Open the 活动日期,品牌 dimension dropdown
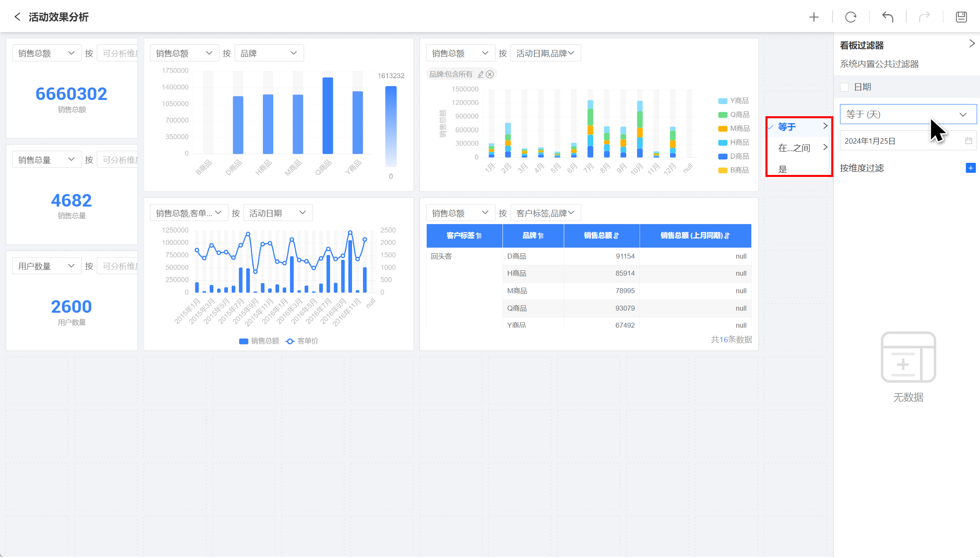The height and width of the screenshot is (558, 980). (x=545, y=53)
